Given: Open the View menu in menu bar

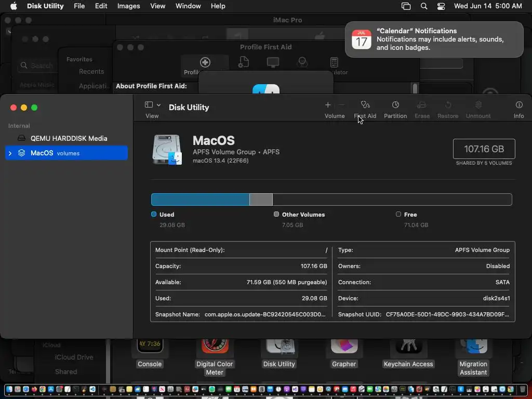Looking at the screenshot, I should [158, 6].
